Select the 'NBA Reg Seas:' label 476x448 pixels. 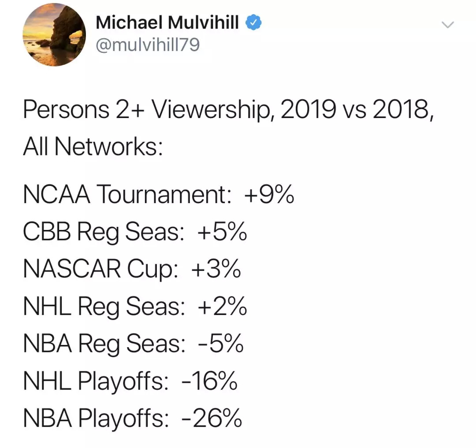104,344
